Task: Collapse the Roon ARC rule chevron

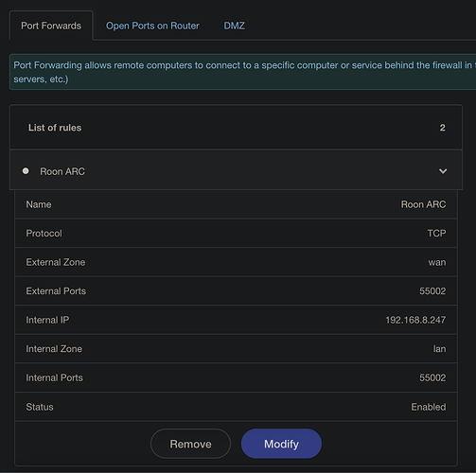Action: click(443, 171)
